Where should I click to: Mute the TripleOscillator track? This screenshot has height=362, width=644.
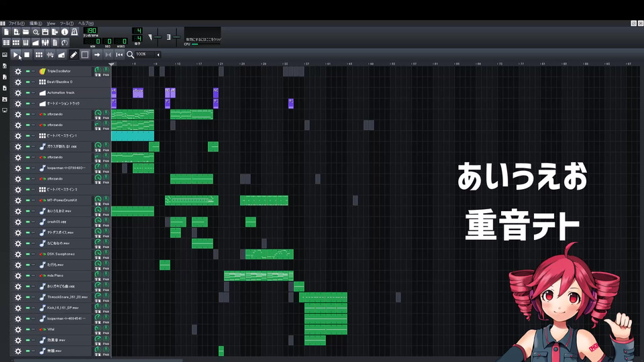28,72
